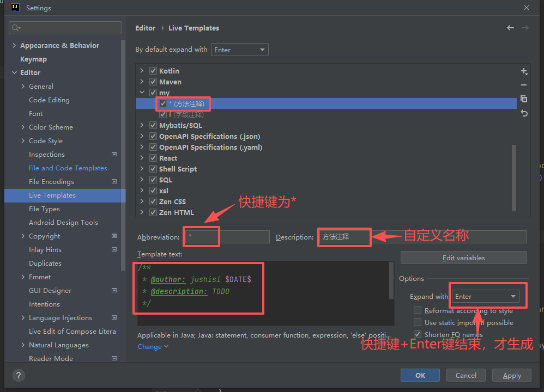Click the Edit variables button
This screenshot has width=544, height=392.
click(463, 258)
